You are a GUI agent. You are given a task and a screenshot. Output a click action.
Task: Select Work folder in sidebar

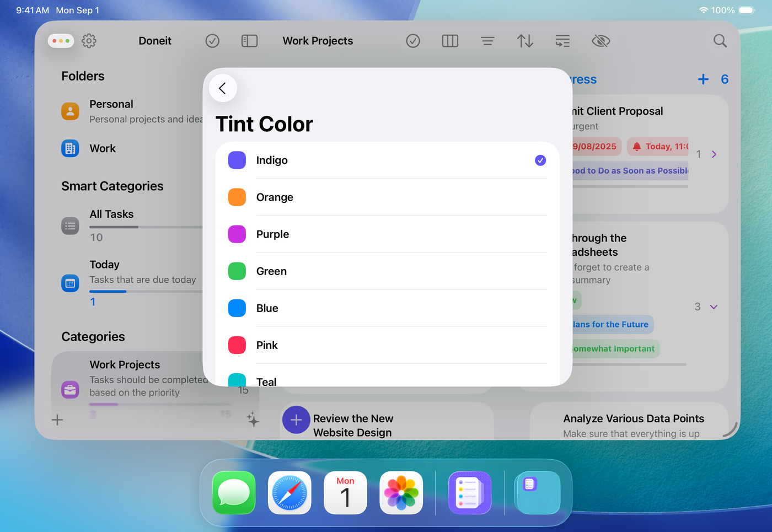[103, 148]
